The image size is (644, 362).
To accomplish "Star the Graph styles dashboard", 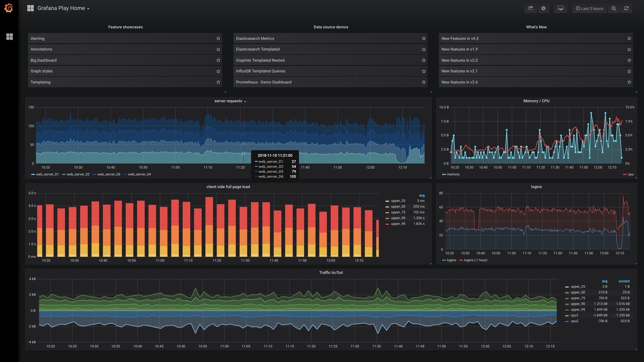I will 218,71.
